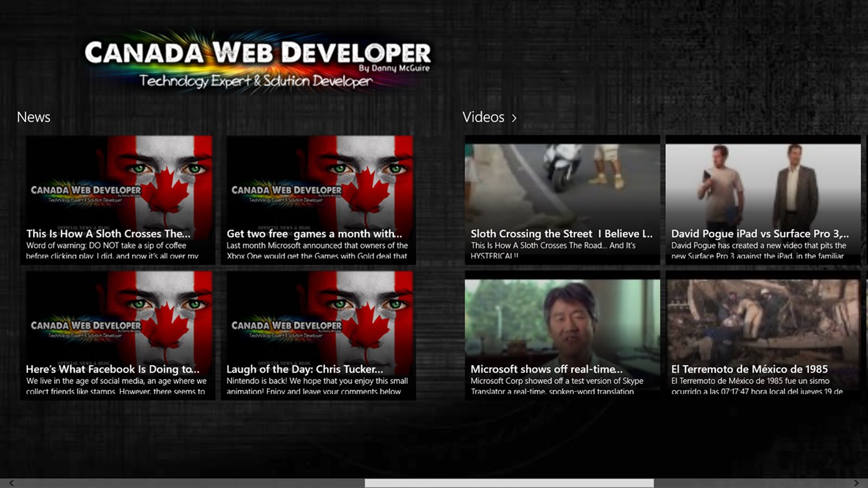The width and height of the screenshot is (868, 488).
Task: Play El Terremoto de México de 1985 video
Action: [x=763, y=335]
